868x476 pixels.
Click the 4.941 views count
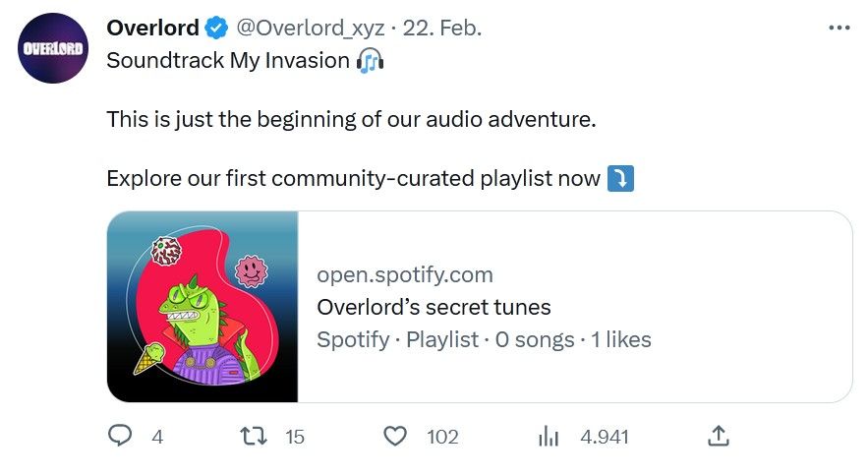pyautogui.click(x=605, y=438)
